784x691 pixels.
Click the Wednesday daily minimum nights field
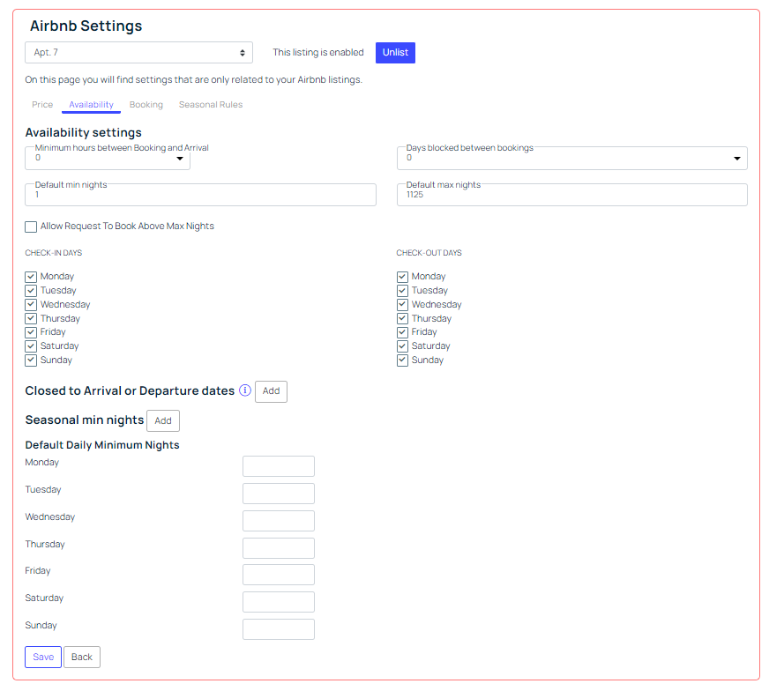pyautogui.click(x=279, y=521)
